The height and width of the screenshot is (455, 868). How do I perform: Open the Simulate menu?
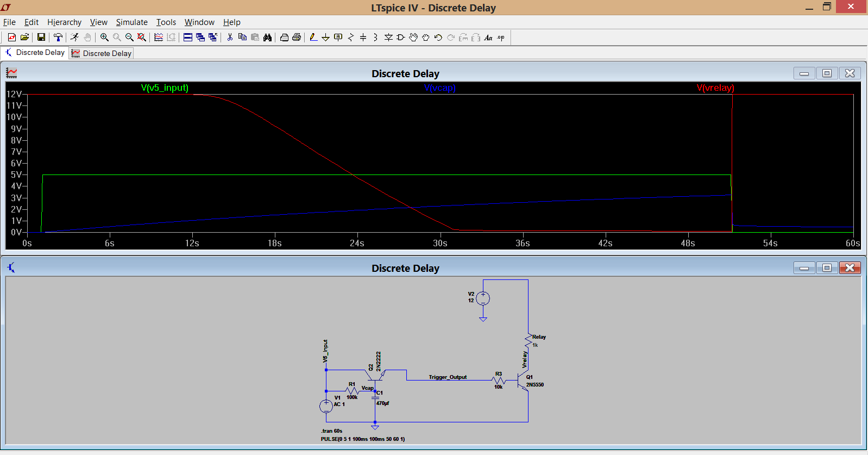[x=131, y=22]
